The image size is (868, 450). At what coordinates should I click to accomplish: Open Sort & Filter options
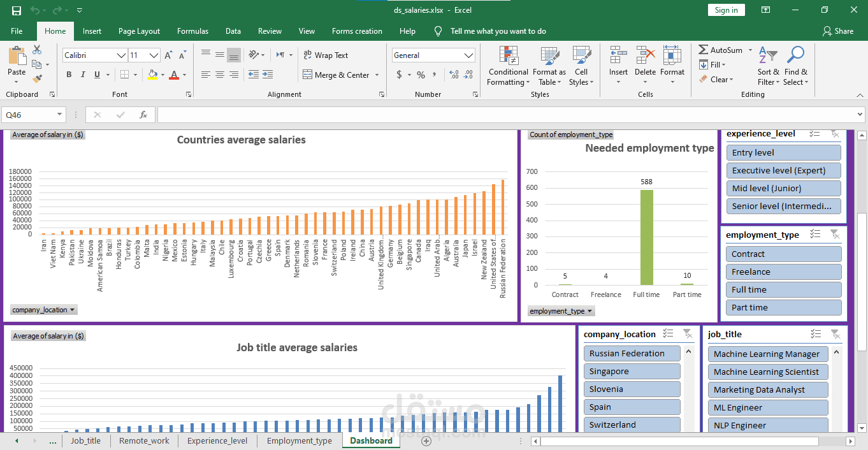point(768,66)
